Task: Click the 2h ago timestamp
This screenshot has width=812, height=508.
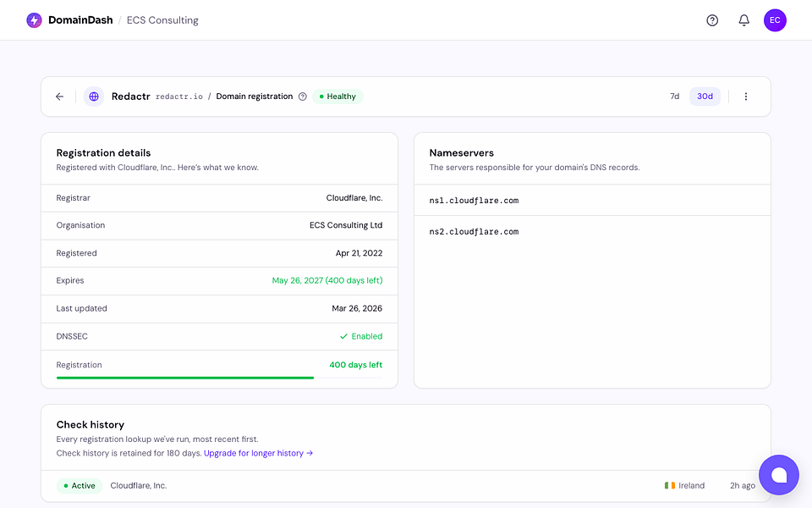Action: [743, 486]
